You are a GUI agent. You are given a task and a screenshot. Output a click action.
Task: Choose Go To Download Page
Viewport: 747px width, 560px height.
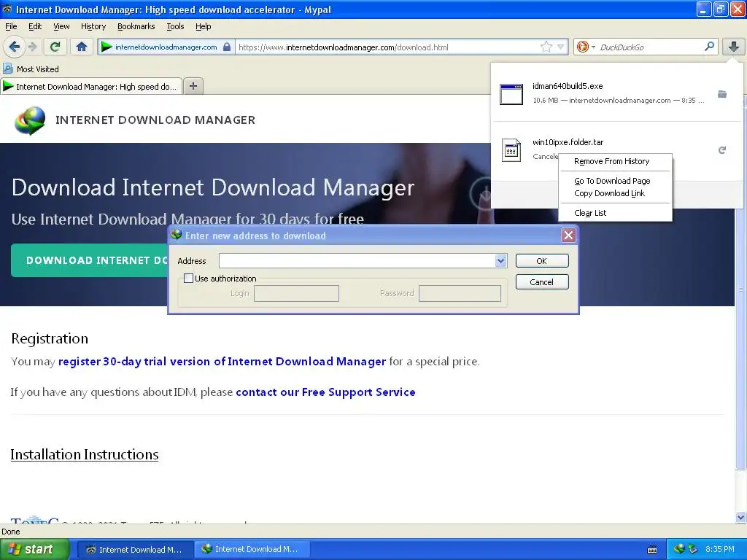tap(615, 181)
